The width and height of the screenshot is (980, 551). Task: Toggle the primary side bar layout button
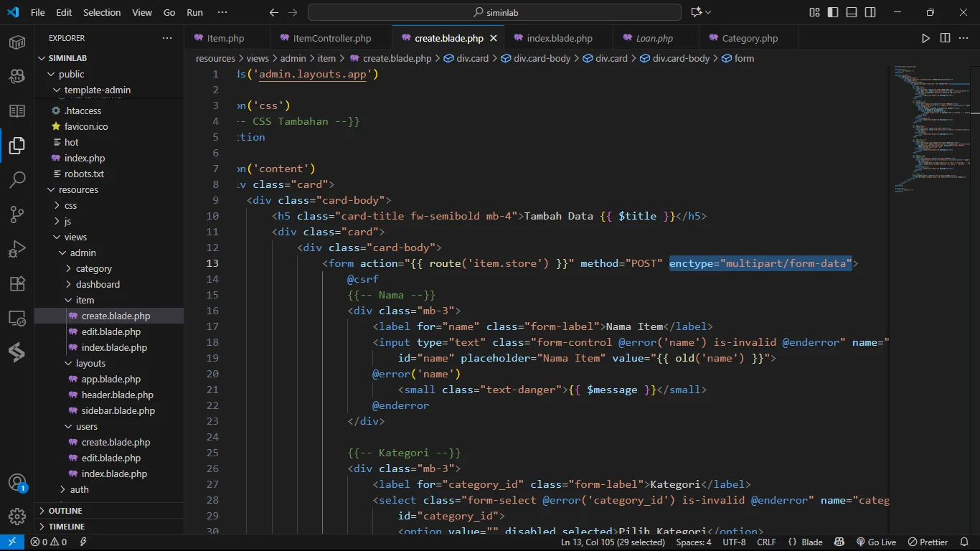tap(833, 12)
